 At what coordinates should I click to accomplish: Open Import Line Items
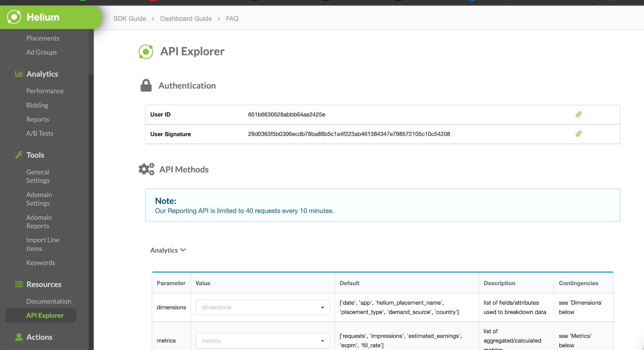[x=43, y=244]
